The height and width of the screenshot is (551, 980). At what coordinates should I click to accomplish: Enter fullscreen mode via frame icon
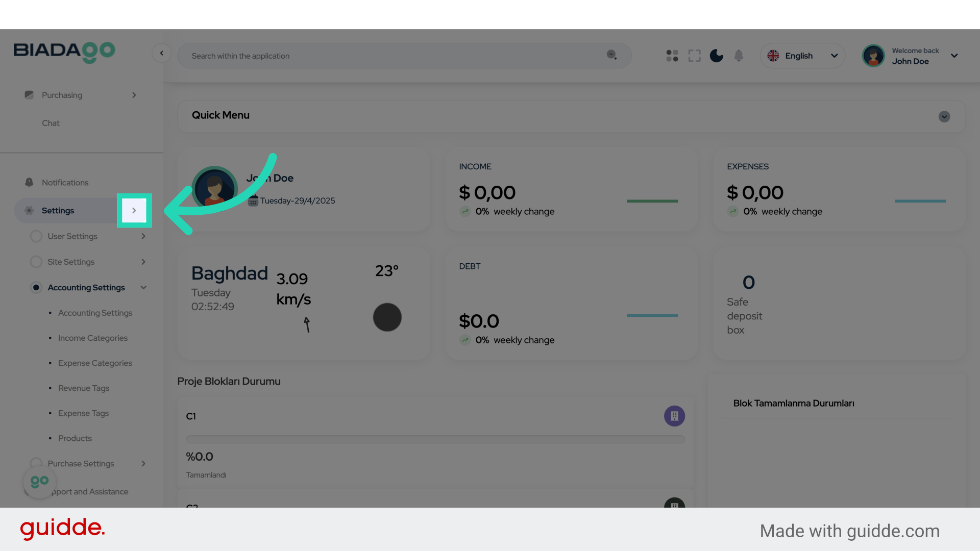click(694, 56)
